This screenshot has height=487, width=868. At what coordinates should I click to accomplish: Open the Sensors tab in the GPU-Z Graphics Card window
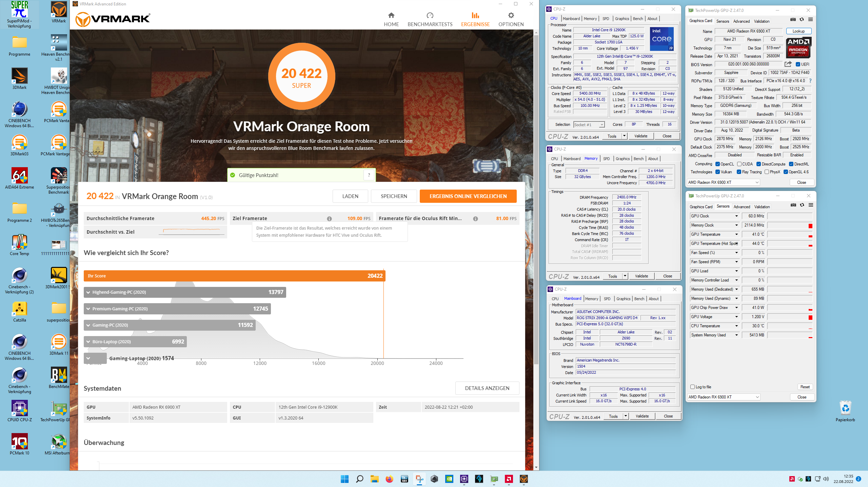tap(723, 21)
